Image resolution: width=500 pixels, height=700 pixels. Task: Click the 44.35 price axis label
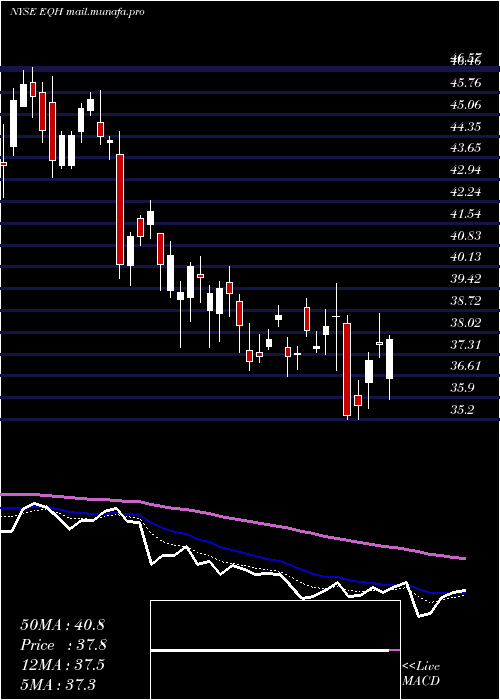point(466,127)
